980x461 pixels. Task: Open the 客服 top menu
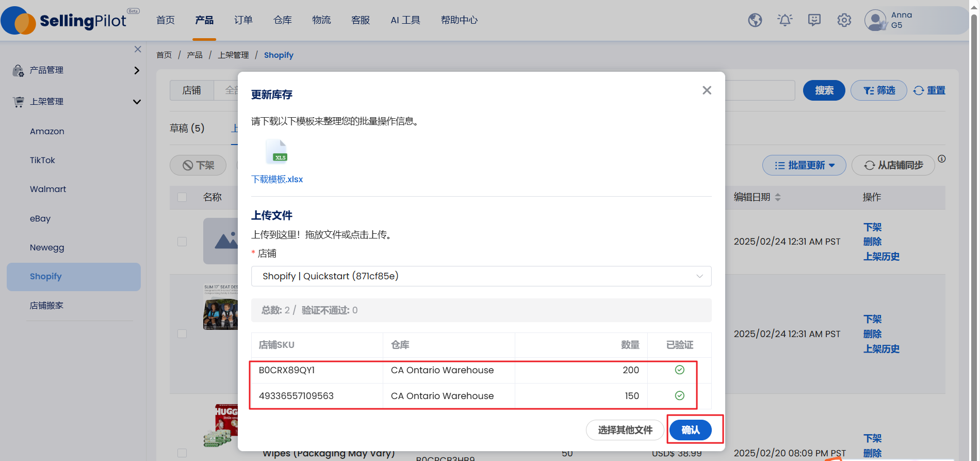pos(361,20)
